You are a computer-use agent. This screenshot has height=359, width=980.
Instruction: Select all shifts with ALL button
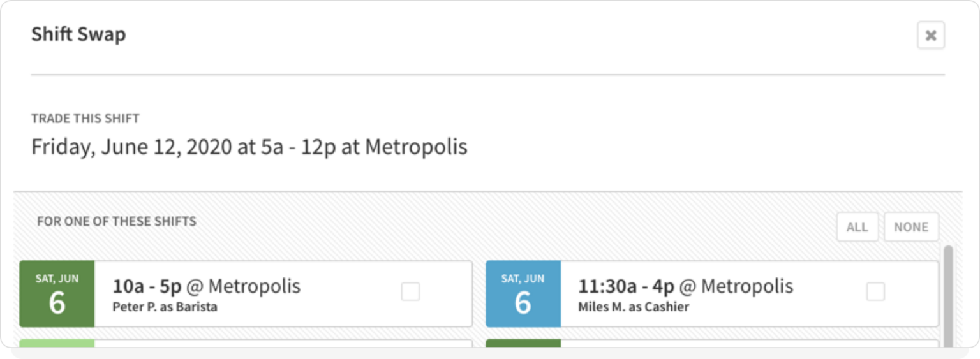coord(857,227)
